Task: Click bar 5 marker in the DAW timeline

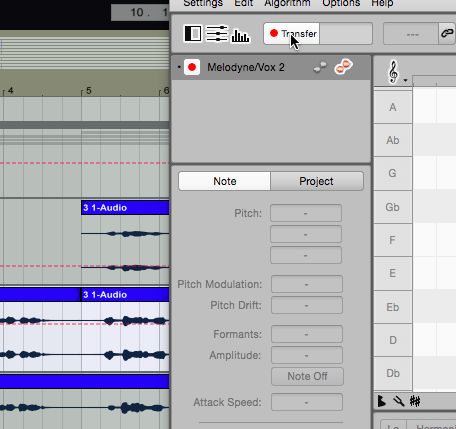Action: tap(88, 91)
